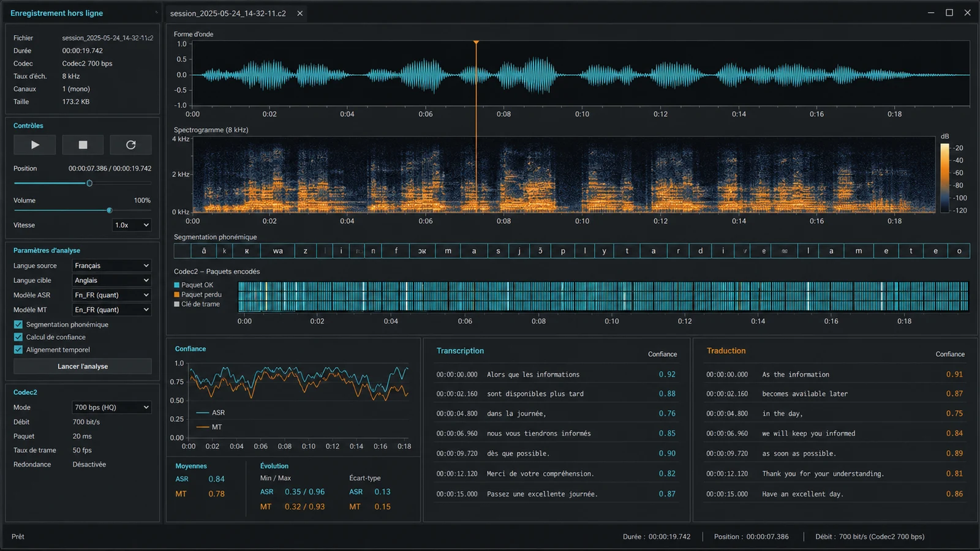Click the orange playhead marker on the waveform
The image size is (980, 551).
pyautogui.click(x=476, y=43)
